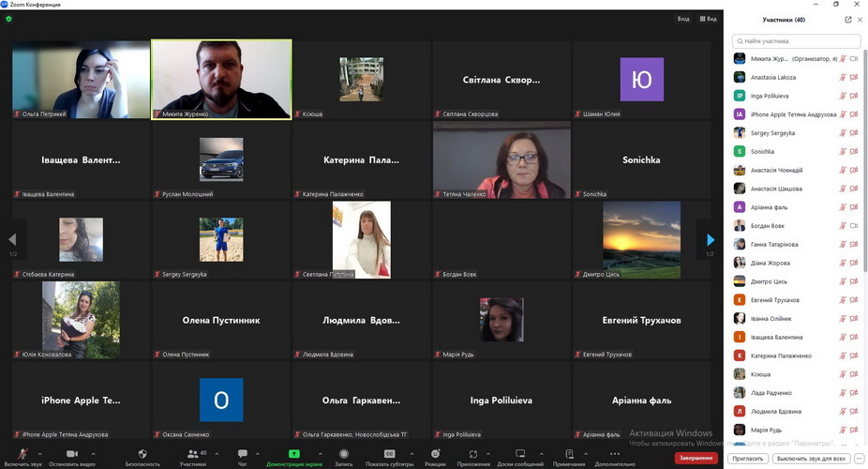Open the Дополнительно more menu

615,454
